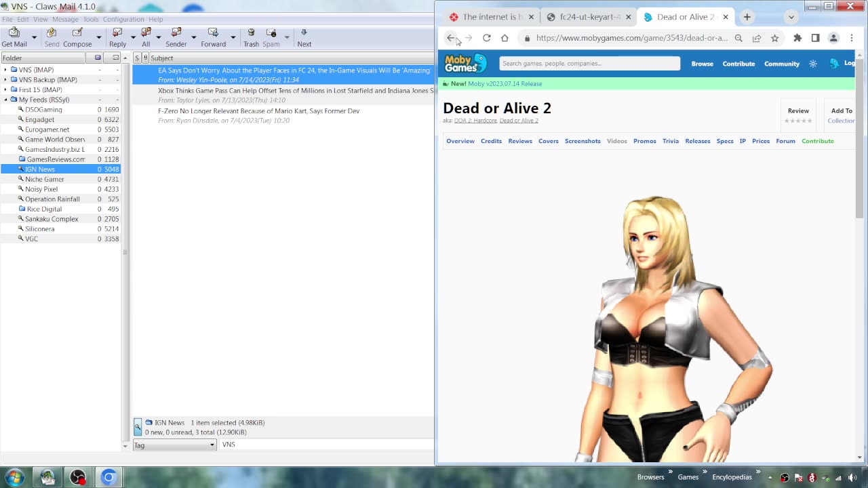Open a new browser tab
Screen dimensions: 868x488
coord(747,17)
